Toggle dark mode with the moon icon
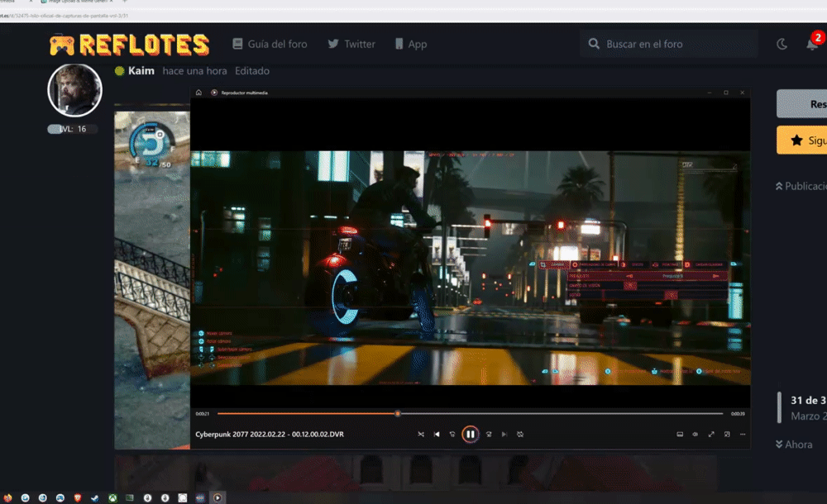The height and width of the screenshot is (504, 827). (x=782, y=45)
